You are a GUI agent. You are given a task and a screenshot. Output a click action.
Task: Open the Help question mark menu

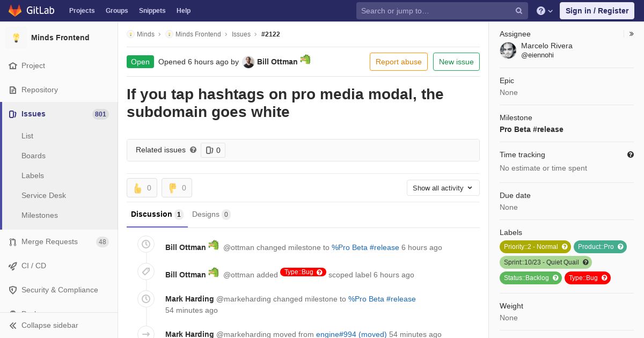[x=545, y=11]
